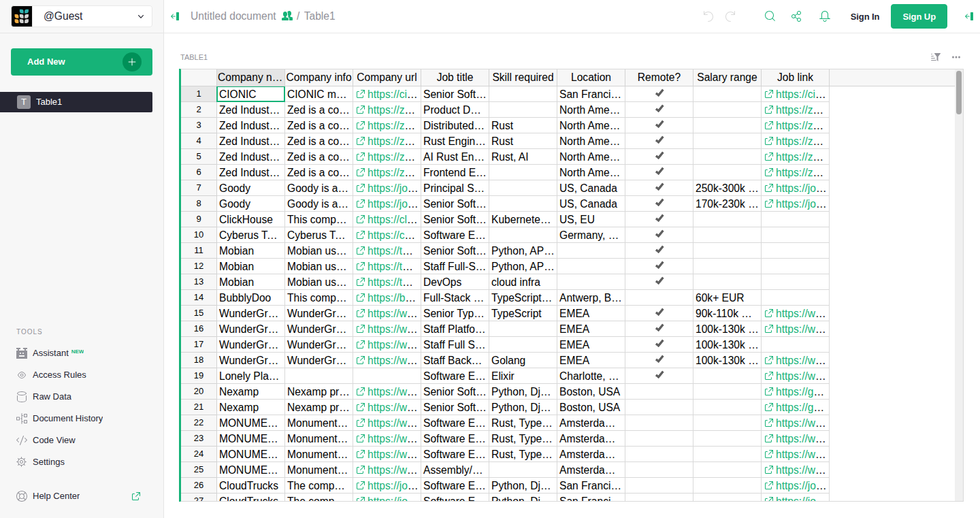Toggle Remote checkbox in row 7

[659, 187]
